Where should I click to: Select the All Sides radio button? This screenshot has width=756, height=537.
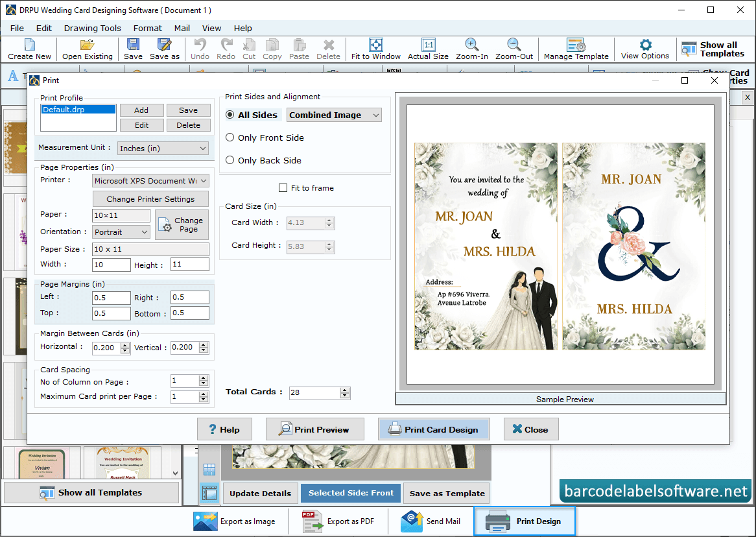tap(230, 115)
